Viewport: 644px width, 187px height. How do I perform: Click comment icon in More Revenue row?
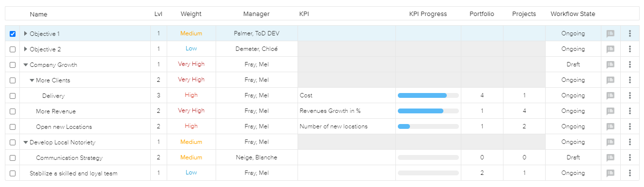(611, 111)
